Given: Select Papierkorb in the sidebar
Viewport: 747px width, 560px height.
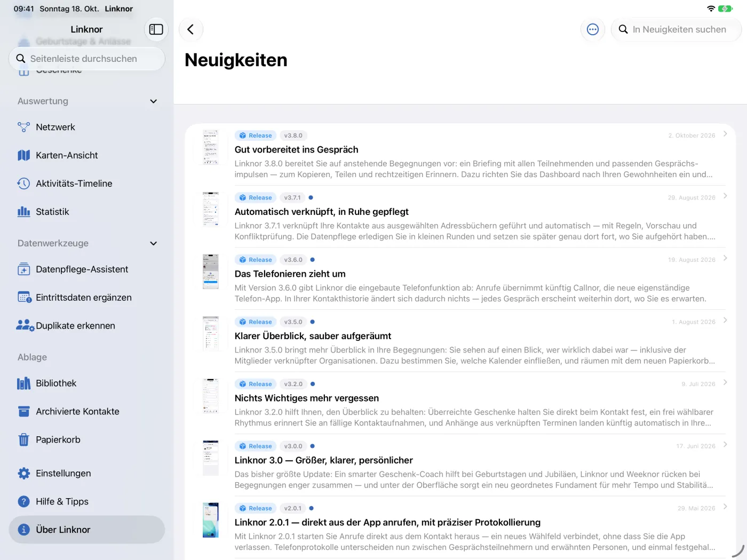Looking at the screenshot, I should tap(87, 440).
